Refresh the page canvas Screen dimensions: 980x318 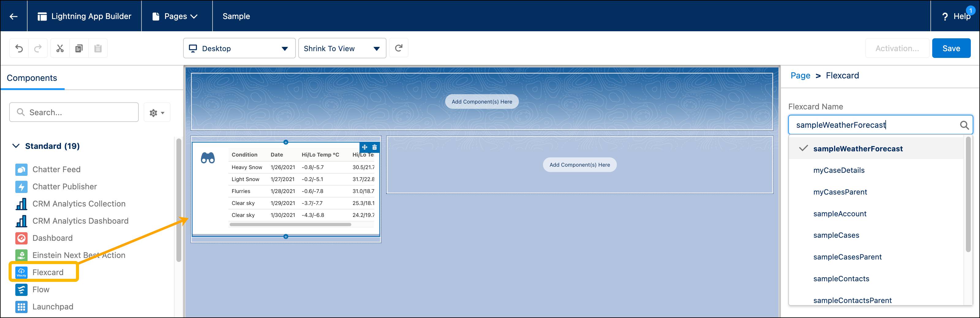[x=398, y=48]
